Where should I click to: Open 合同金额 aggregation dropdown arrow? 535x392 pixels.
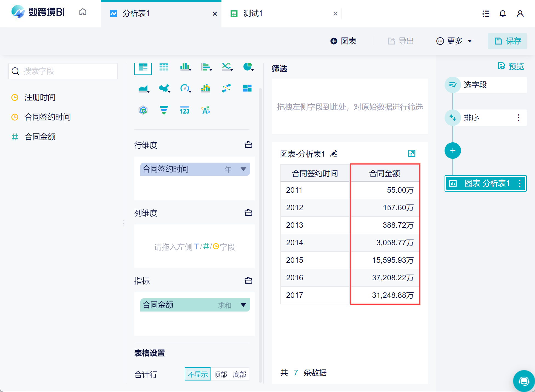(243, 305)
